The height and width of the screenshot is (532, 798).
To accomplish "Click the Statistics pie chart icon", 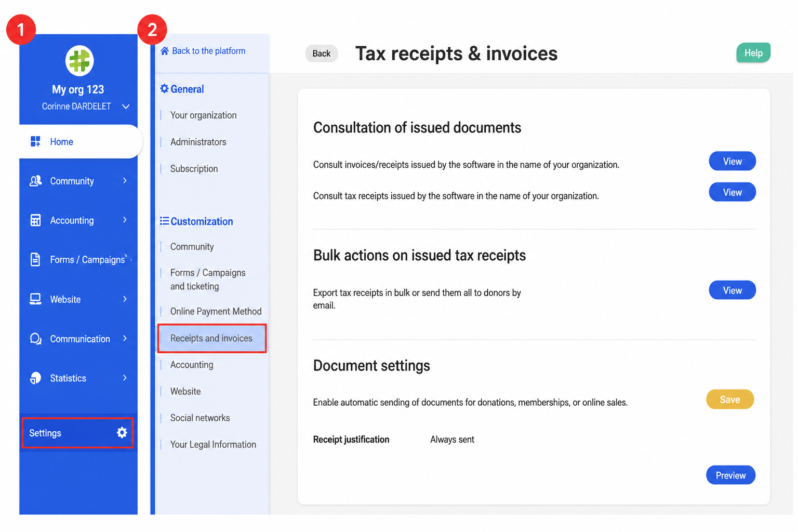I will (x=35, y=378).
